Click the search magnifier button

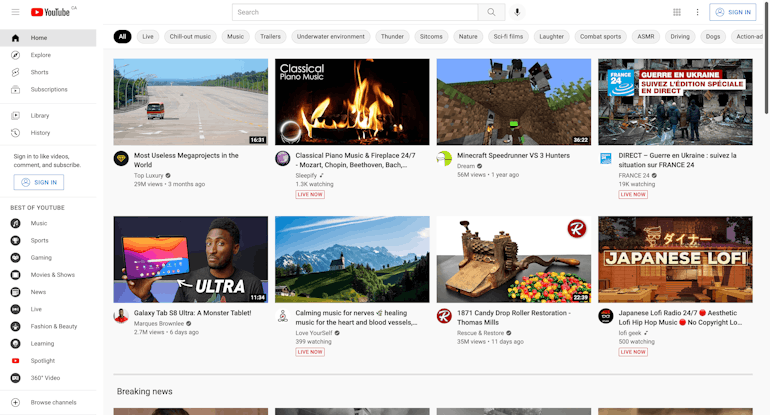pos(491,12)
